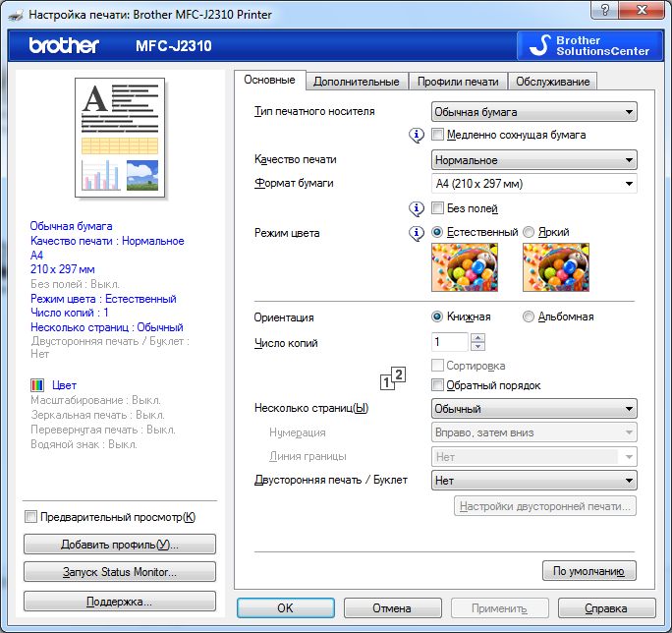Click the Справка button
The width and height of the screenshot is (672, 633).
(x=606, y=607)
